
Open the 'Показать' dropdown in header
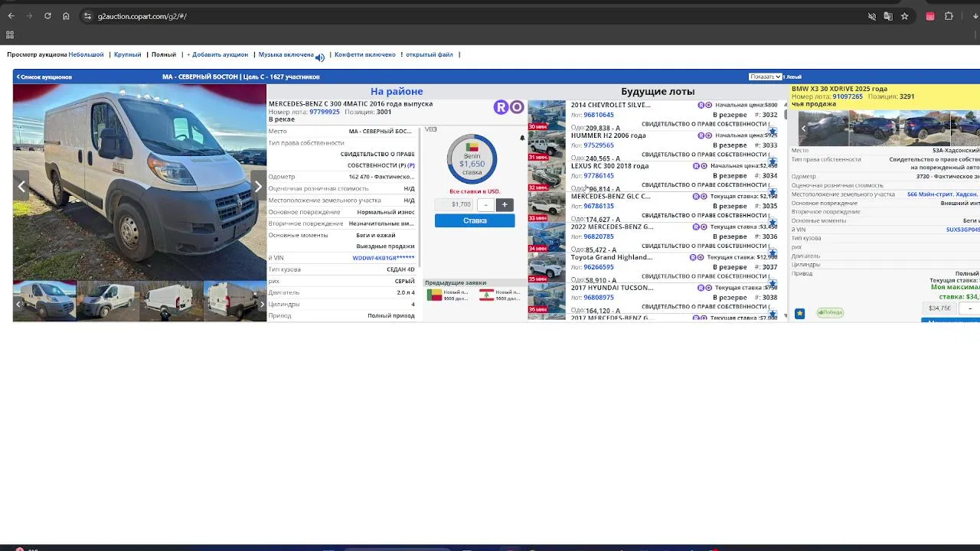pyautogui.click(x=765, y=77)
